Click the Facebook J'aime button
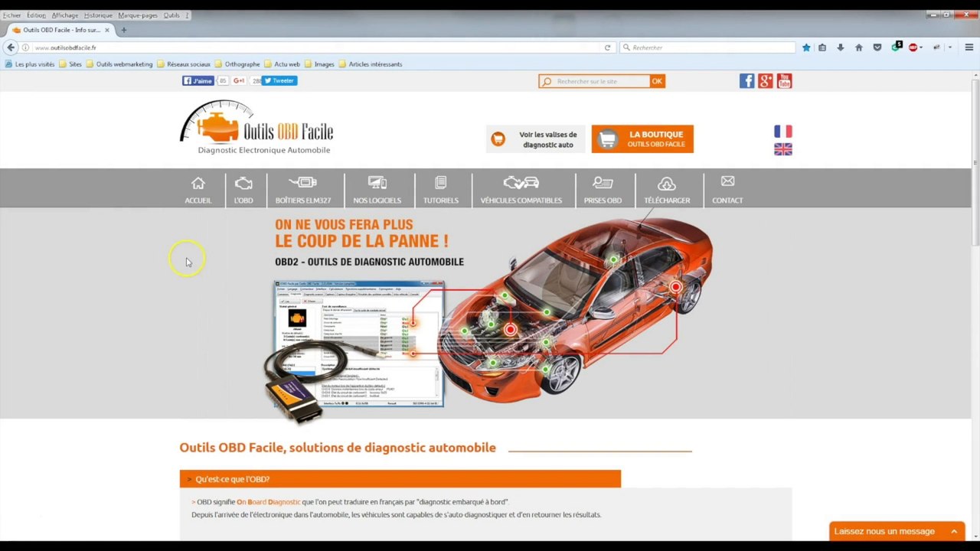 click(198, 80)
